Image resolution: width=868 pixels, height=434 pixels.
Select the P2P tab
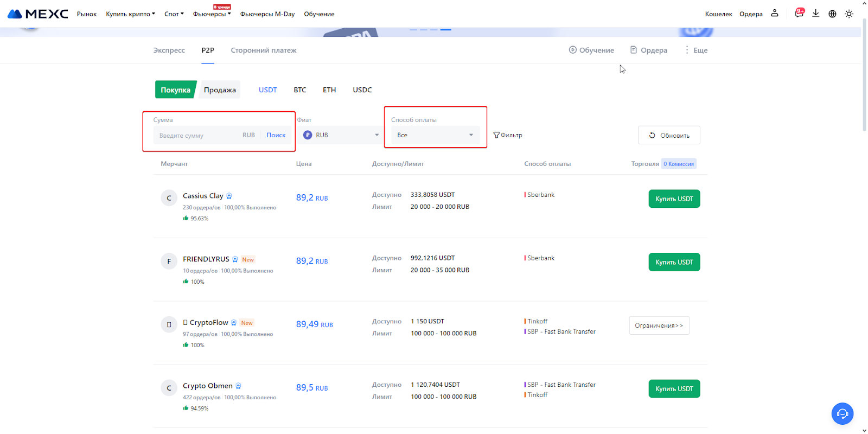[x=208, y=50]
